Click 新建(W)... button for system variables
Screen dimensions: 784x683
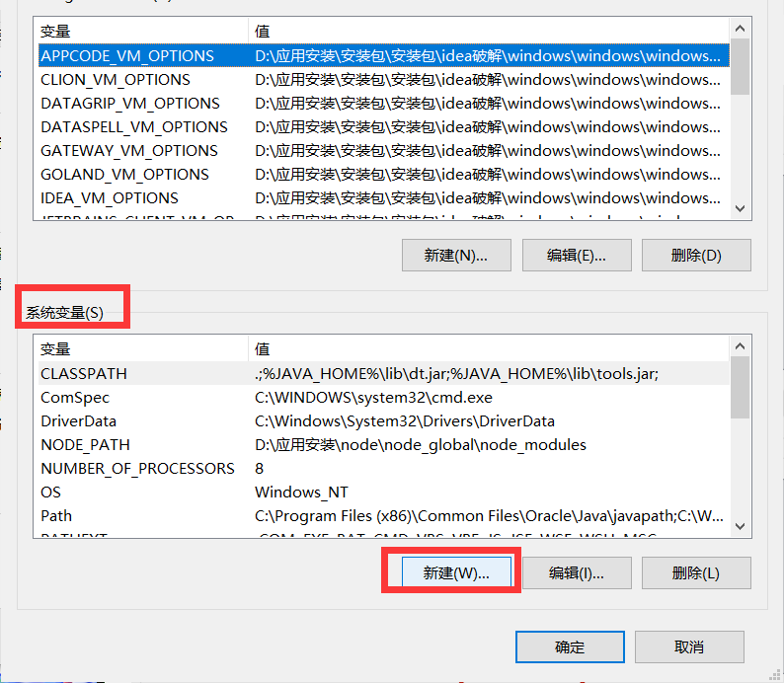456,572
